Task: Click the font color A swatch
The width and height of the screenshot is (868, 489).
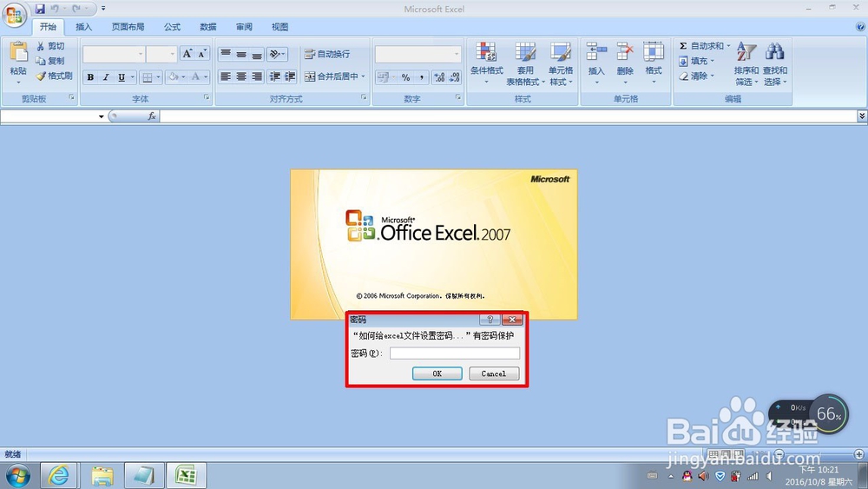Action: point(195,77)
